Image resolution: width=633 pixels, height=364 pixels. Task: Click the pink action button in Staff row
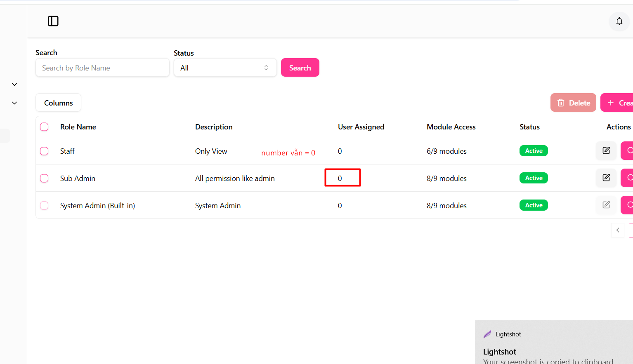pos(627,151)
